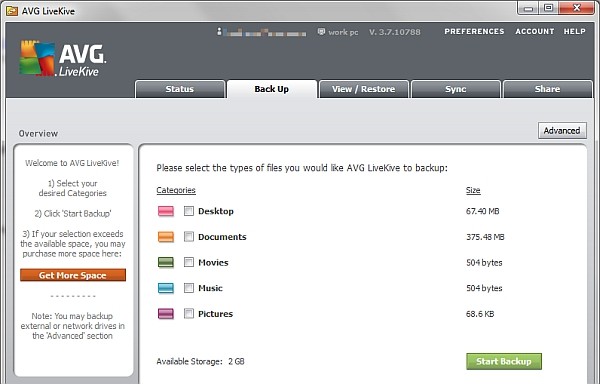Click the Movies category label
The image size is (600, 384).
[213, 262]
